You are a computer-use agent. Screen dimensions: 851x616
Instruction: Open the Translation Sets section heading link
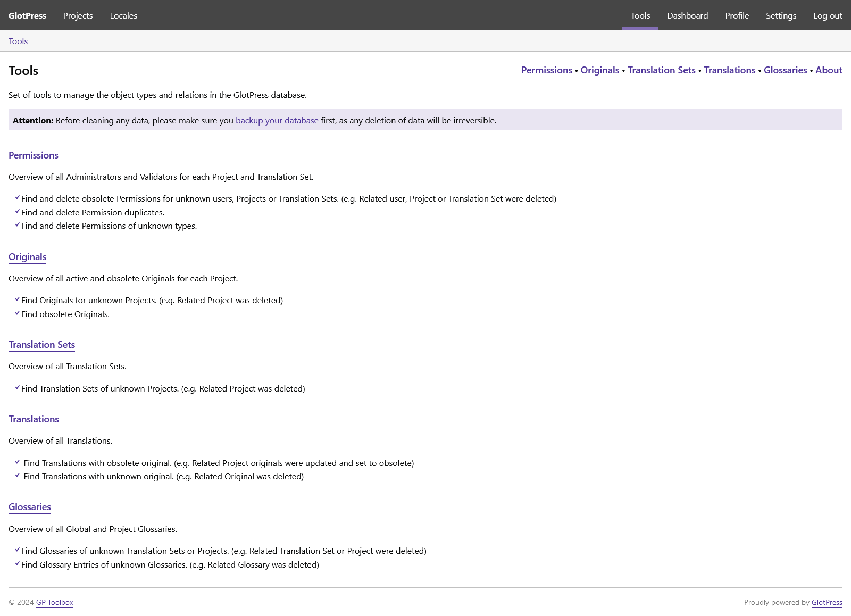coord(41,345)
